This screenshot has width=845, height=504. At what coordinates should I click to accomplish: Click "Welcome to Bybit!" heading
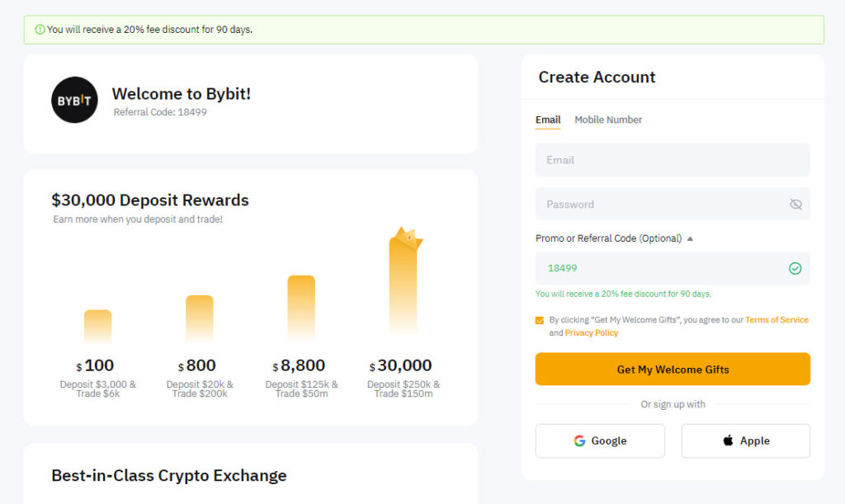pyautogui.click(x=181, y=94)
